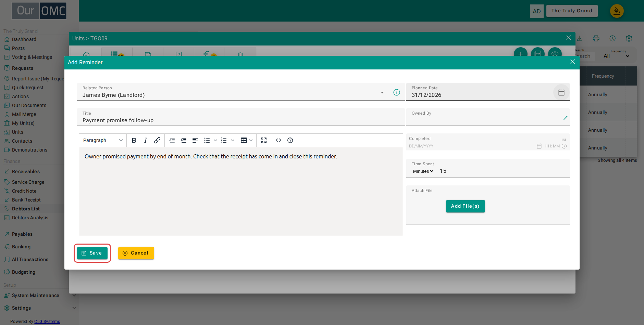Open the print icon in background toolbar

[x=596, y=38]
